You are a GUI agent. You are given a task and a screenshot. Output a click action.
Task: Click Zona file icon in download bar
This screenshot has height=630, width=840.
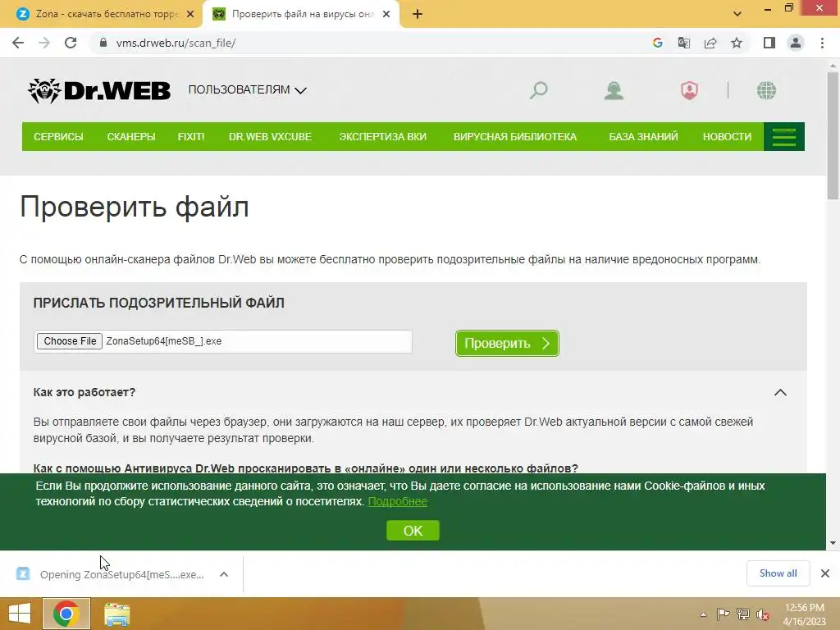23,574
